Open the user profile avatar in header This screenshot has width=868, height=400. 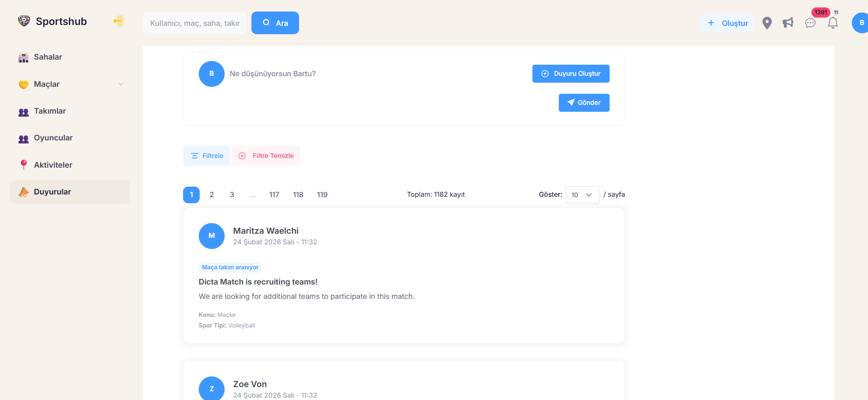pyautogui.click(x=861, y=23)
